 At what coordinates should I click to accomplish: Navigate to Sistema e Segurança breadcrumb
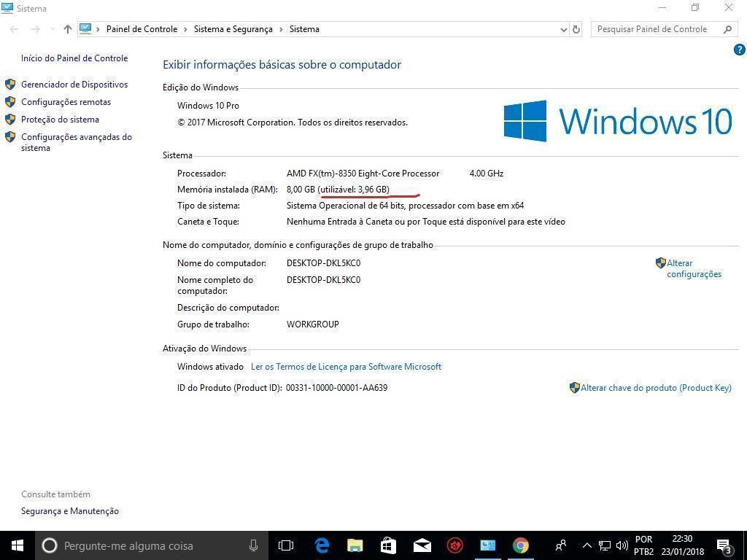[x=233, y=29]
